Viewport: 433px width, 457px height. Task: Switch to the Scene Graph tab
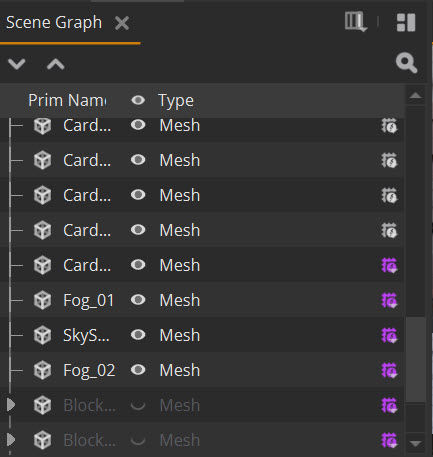tap(54, 23)
